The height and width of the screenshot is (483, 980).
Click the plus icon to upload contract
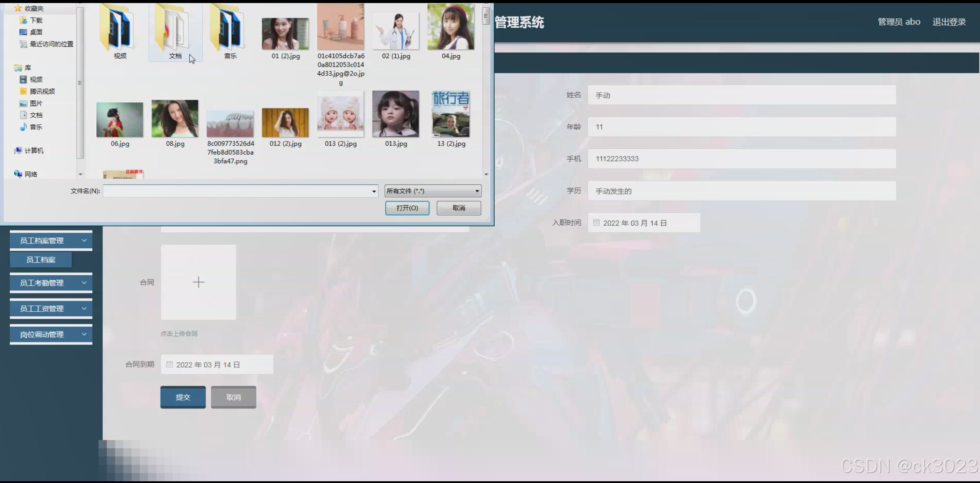(198, 282)
